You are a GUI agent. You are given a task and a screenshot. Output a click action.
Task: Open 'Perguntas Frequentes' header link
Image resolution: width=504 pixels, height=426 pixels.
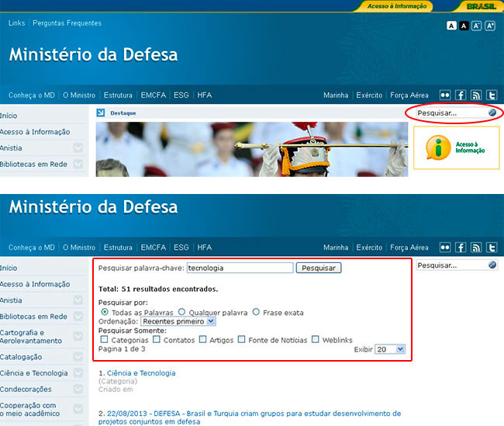(67, 23)
